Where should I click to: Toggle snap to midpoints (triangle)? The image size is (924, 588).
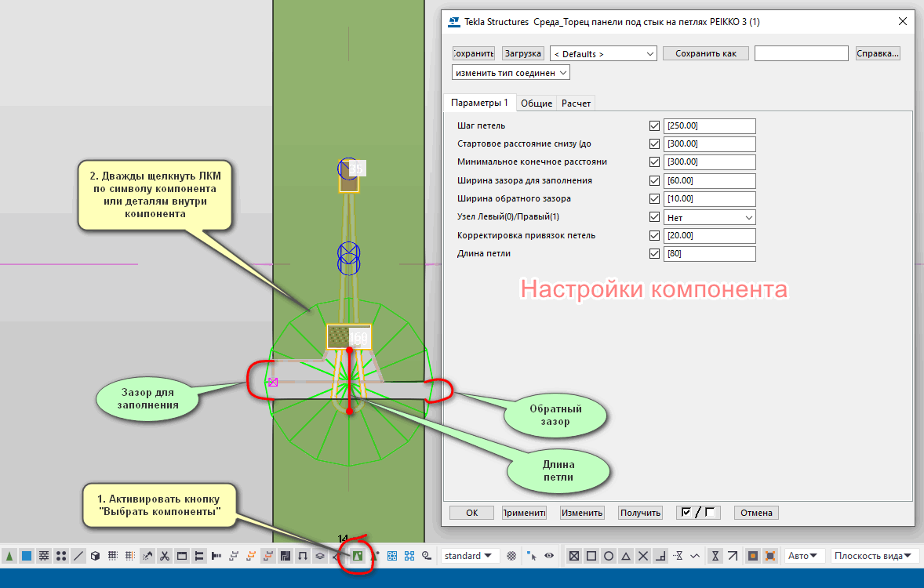(626, 556)
